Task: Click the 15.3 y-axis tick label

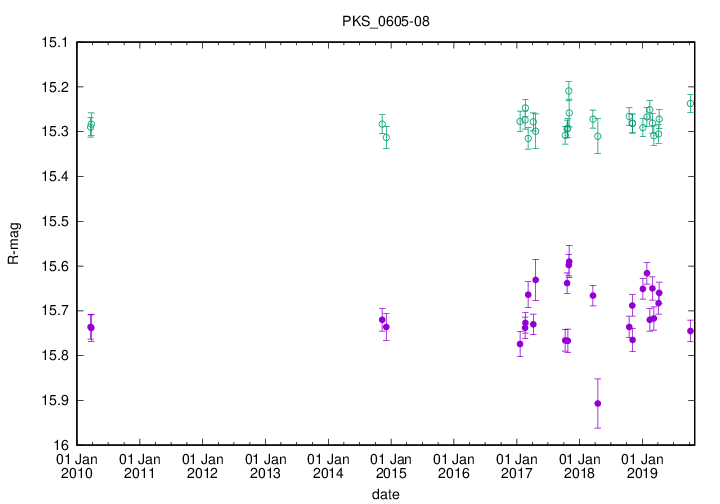Action: [54, 131]
